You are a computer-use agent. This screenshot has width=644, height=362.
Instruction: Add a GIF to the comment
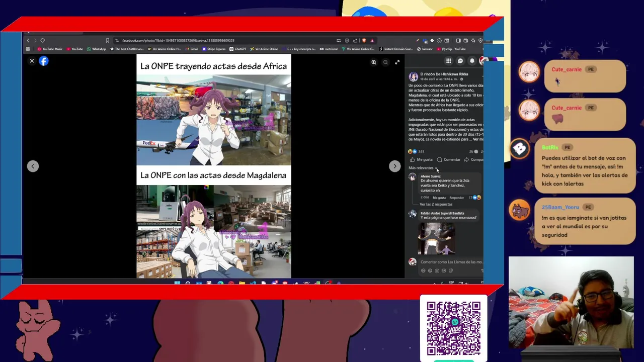tap(444, 270)
